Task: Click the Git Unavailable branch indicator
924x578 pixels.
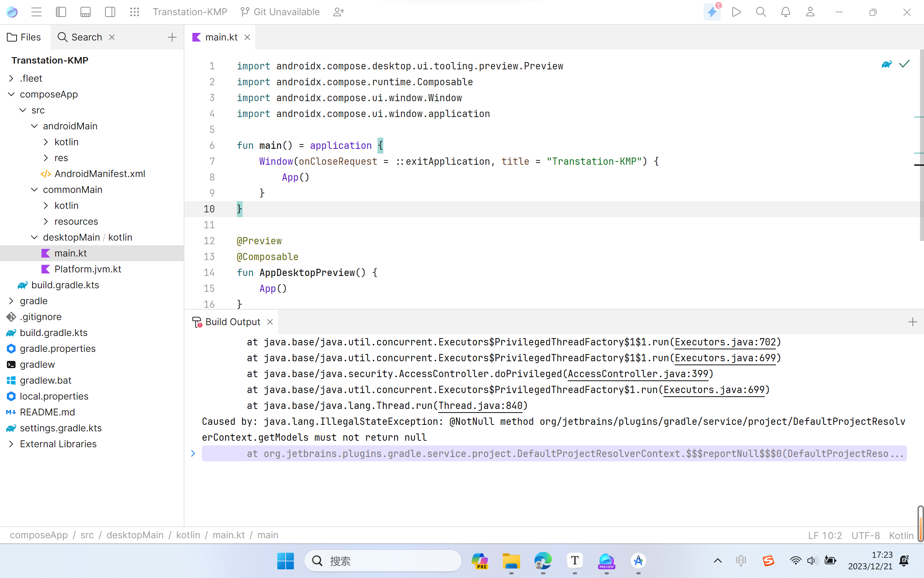Action: tap(280, 12)
